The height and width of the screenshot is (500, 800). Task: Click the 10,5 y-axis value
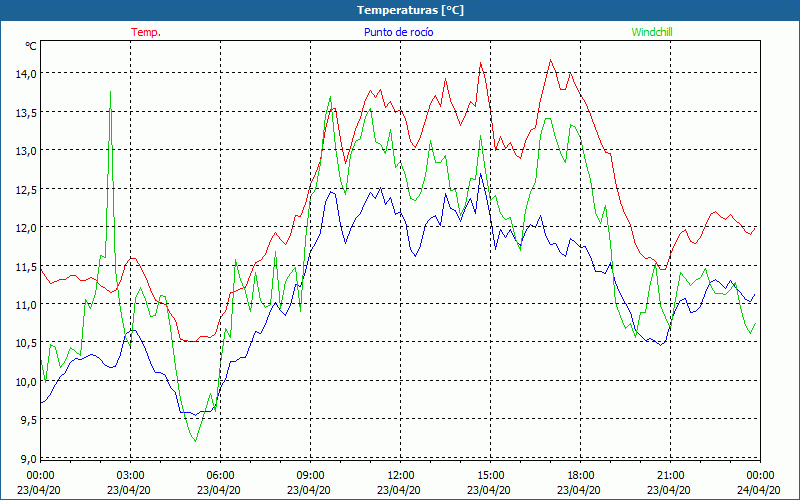click(x=27, y=343)
